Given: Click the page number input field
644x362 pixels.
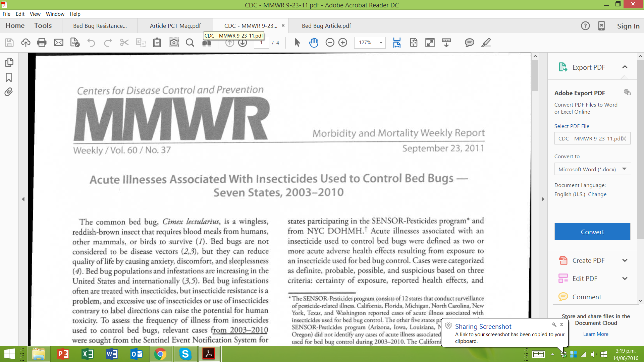Looking at the screenshot, I should tap(261, 43).
